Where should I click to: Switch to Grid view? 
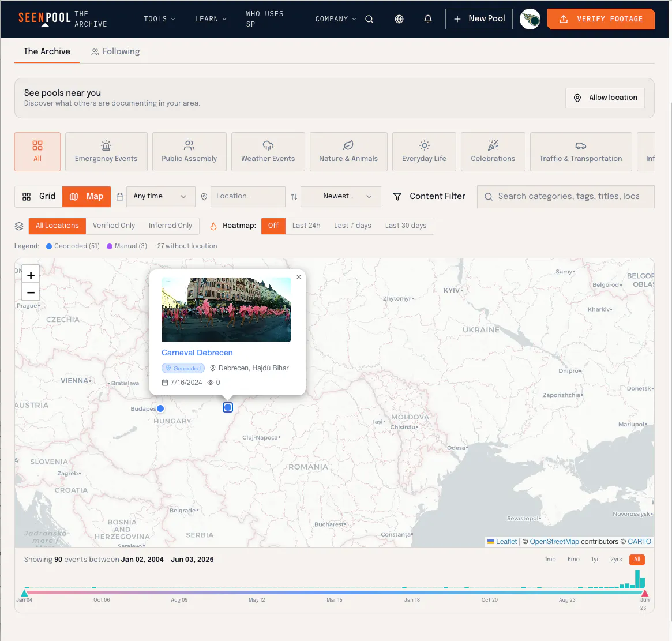pos(39,196)
